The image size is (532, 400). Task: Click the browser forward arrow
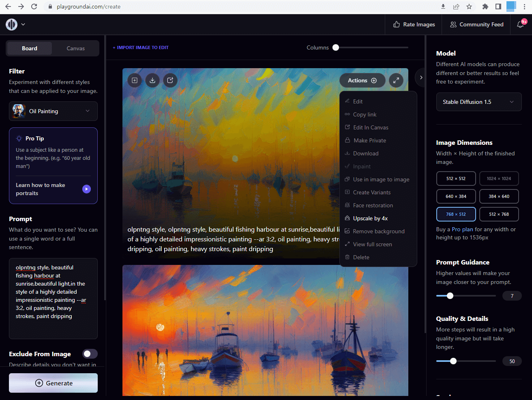[x=21, y=6]
